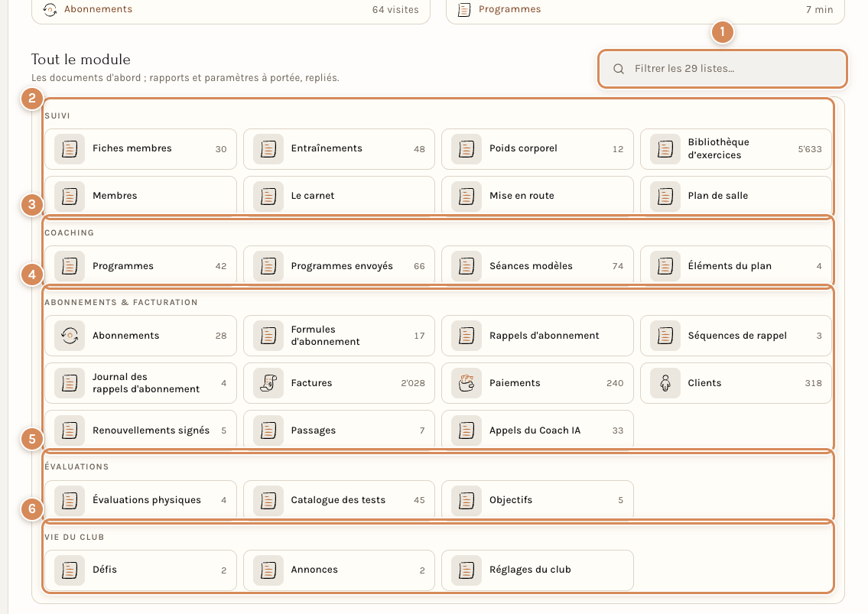Screen dimensions: 868x614
Task: Click the Clients person icon
Action: tap(665, 383)
